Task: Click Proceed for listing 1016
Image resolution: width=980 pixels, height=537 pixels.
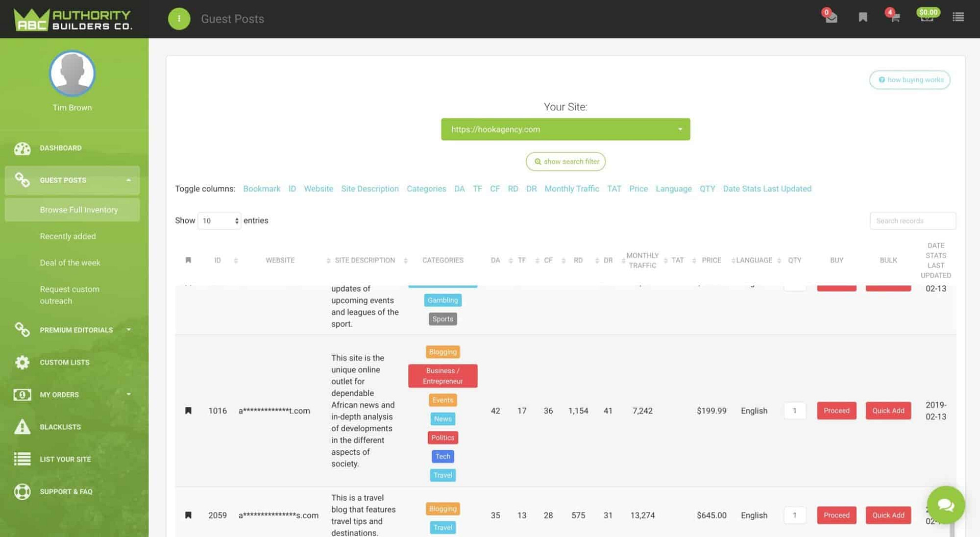Action: [836, 410]
